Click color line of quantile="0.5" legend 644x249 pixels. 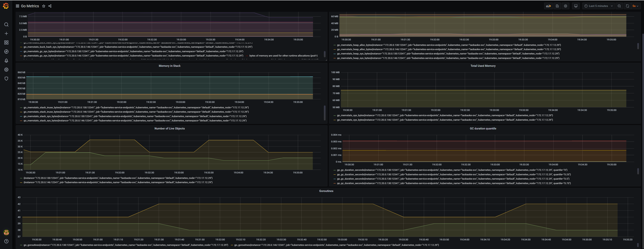pos(335,179)
